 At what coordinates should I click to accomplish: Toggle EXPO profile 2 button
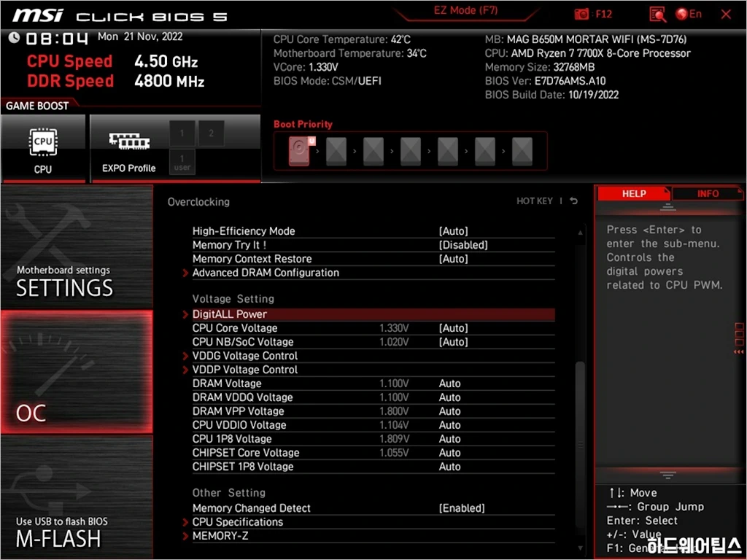click(x=211, y=133)
